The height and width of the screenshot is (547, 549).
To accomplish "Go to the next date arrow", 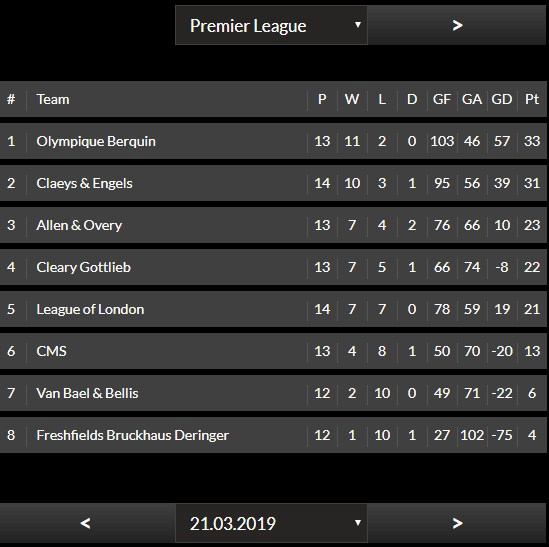I will (457, 523).
